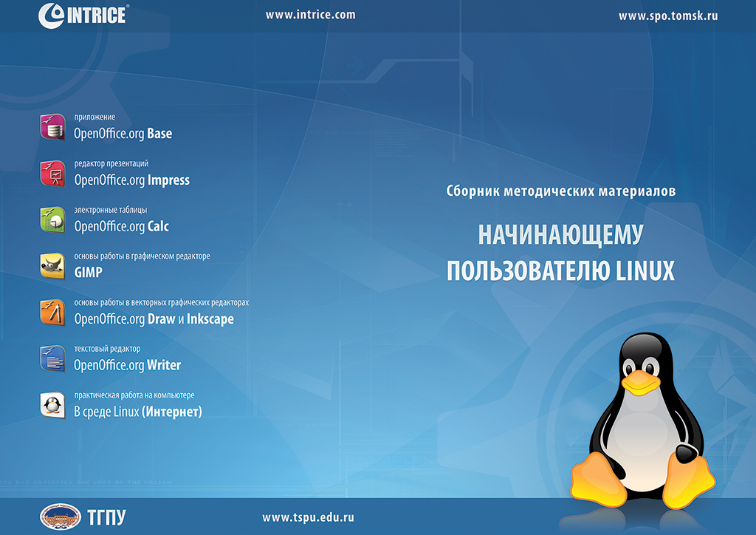The width and height of the screenshot is (756, 535).
Task: Click the основы работы в графическом редакторе caption
Action: pos(142,256)
